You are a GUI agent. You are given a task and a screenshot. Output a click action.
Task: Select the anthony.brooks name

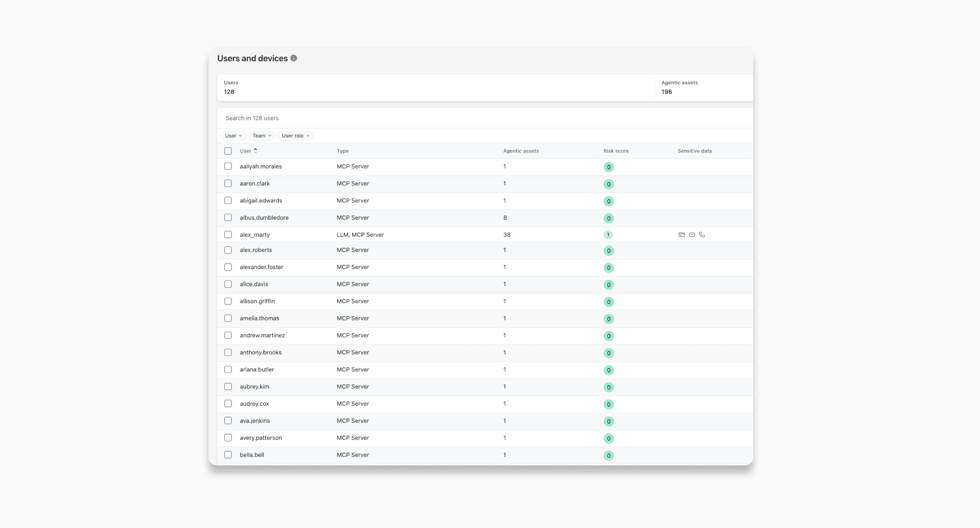261,353
